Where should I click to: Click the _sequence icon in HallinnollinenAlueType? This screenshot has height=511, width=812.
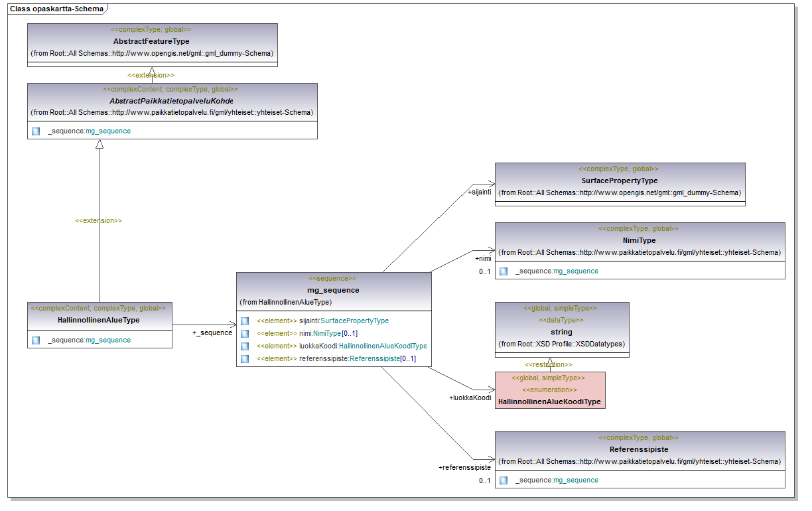click(x=36, y=340)
